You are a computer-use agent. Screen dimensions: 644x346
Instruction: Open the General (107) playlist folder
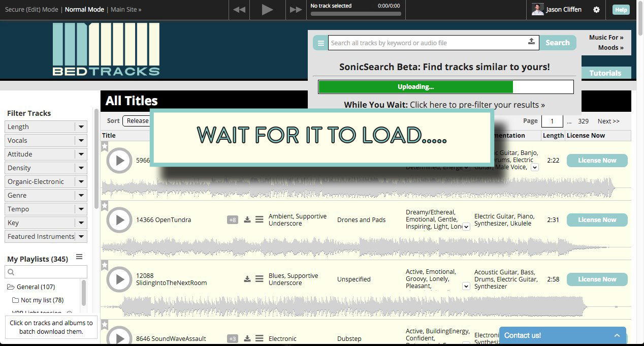click(x=31, y=287)
